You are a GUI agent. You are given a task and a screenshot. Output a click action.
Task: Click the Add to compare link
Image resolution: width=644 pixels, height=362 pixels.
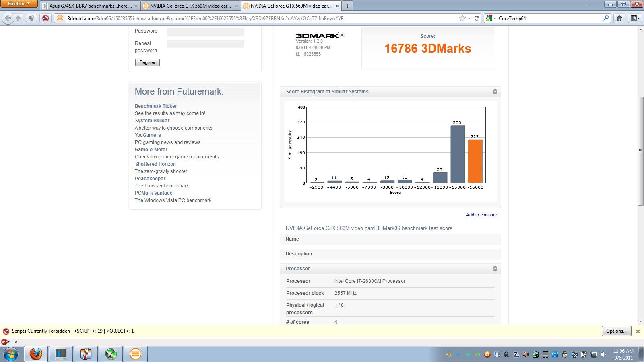[481, 215]
